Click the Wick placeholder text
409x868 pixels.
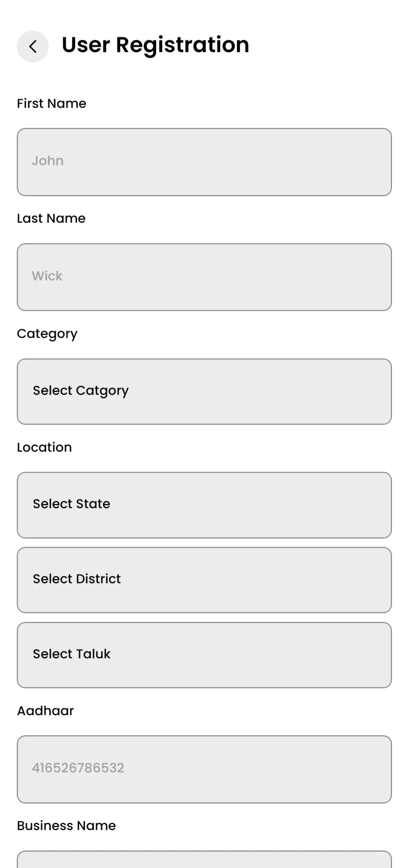point(47,276)
